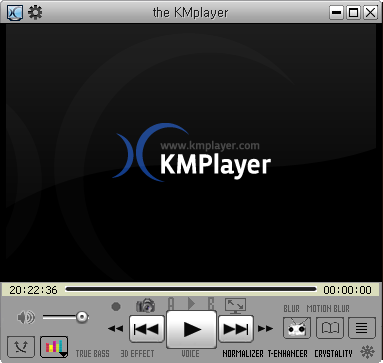The image size is (383, 363).
Task: Toggle the fullscreen monitor icon
Action: point(235,306)
